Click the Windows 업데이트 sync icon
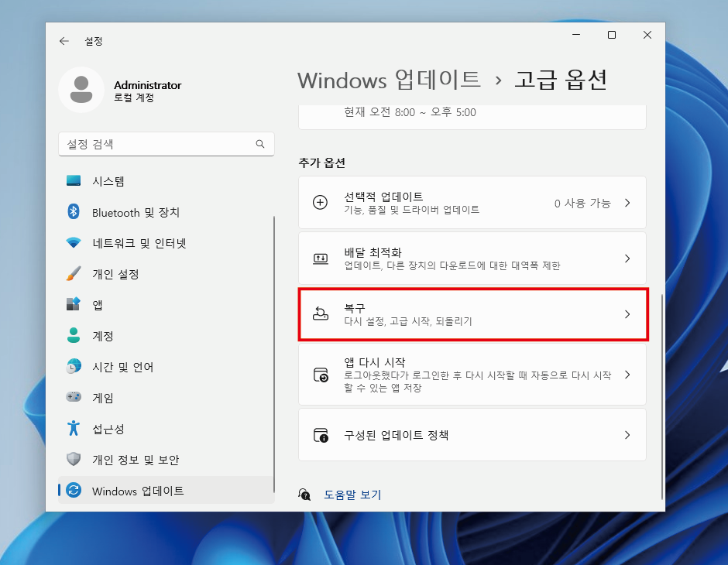This screenshot has width=728, height=565. click(x=74, y=491)
